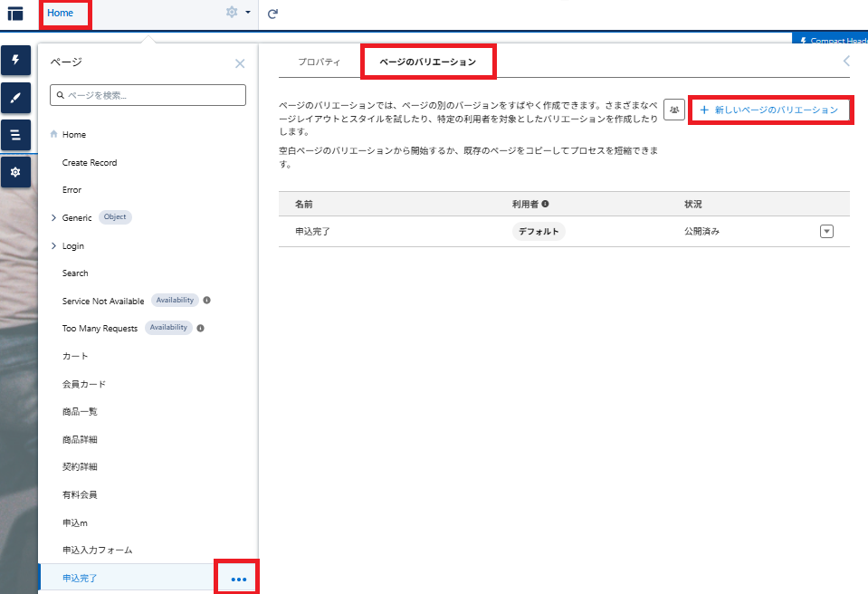
Task: Click the ページを検索 search field
Action: coord(148,95)
